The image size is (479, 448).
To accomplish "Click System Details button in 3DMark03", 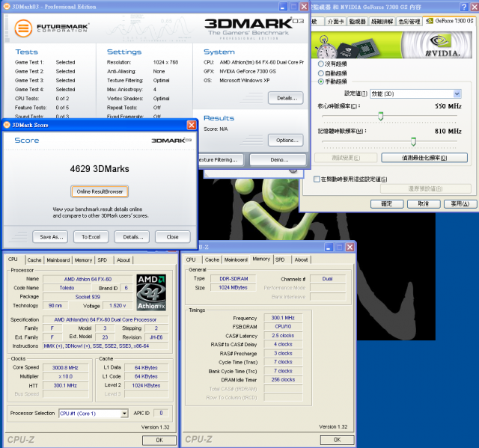I will coord(286,98).
